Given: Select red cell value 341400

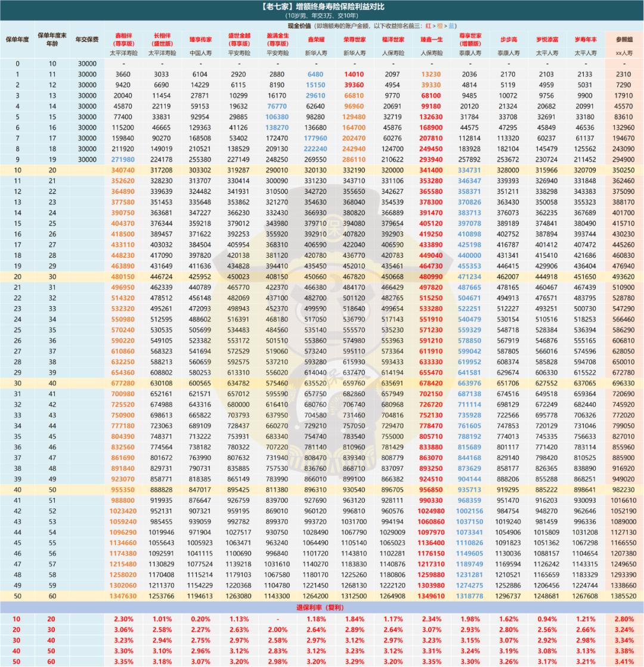Looking at the screenshot, I should 431,170.
